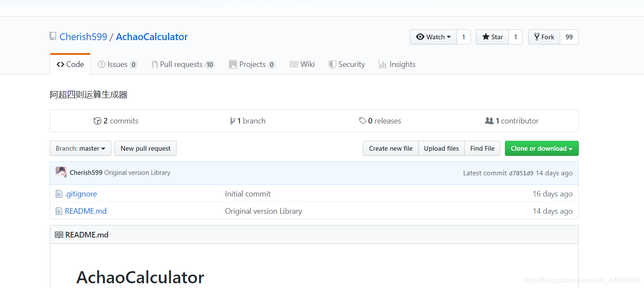Open the Cherish599 owner profile link
This screenshot has width=644, height=288.
point(83,37)
